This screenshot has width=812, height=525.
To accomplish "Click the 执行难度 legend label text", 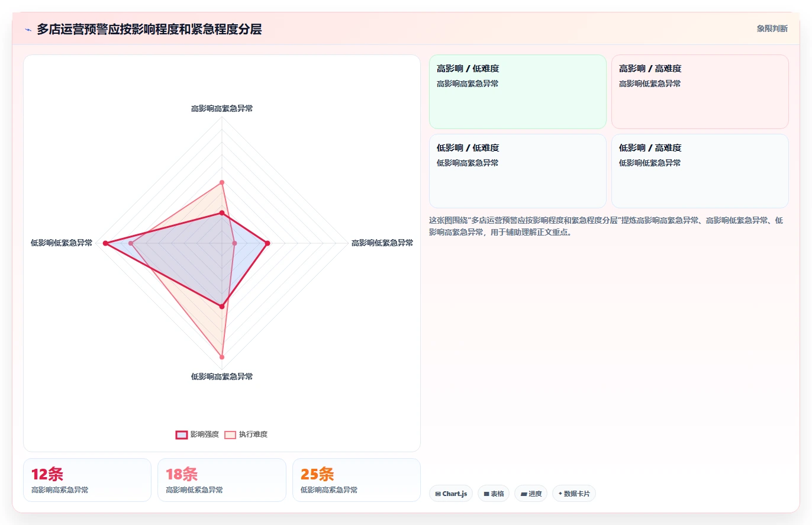I will click(x=253, y=434).
